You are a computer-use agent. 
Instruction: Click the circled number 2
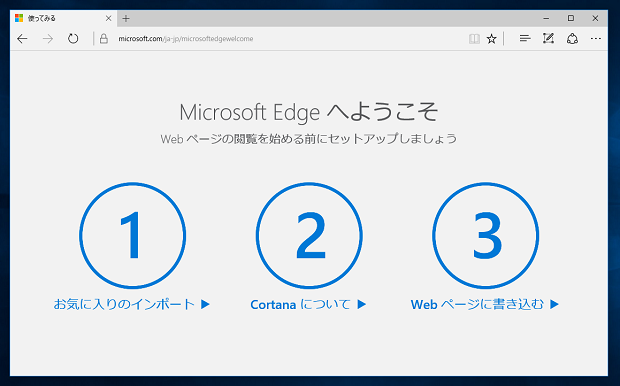coord(309,235)
